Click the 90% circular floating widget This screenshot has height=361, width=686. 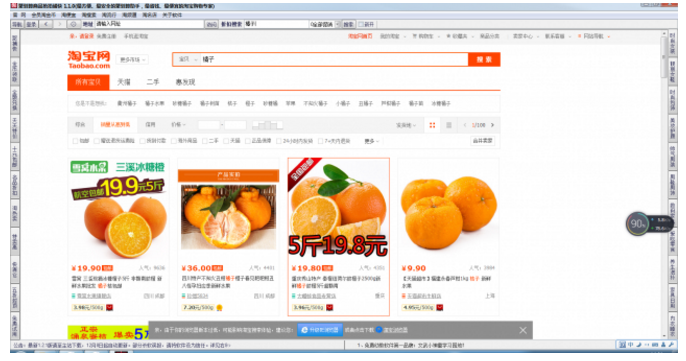pyautogui.click(x=637, y=224)
